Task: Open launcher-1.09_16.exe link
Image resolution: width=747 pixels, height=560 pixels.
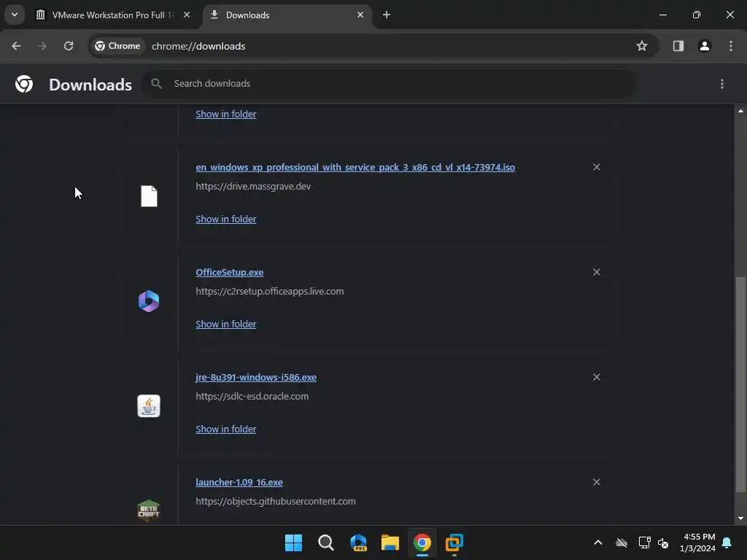Action: [239, 483]
